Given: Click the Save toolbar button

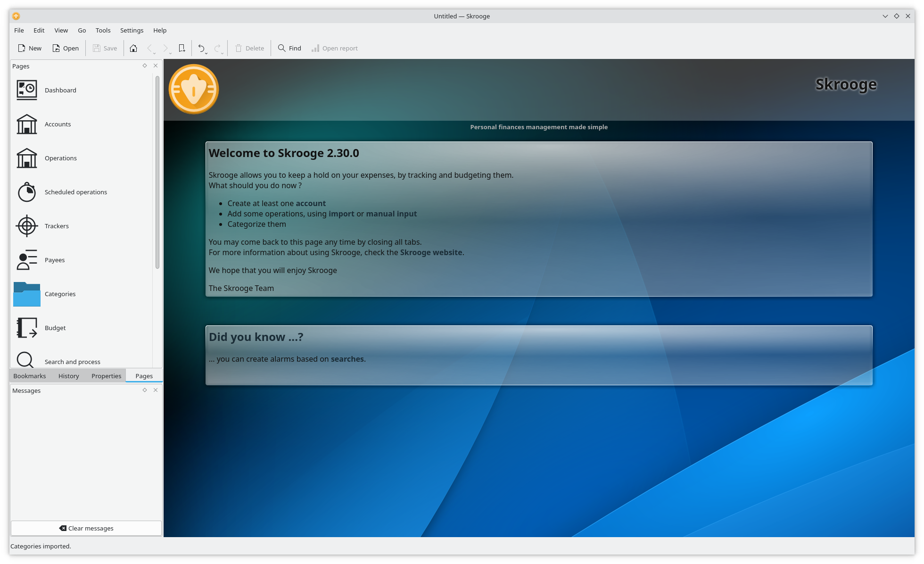Looking at the screenshot, I should coord(105,48).
